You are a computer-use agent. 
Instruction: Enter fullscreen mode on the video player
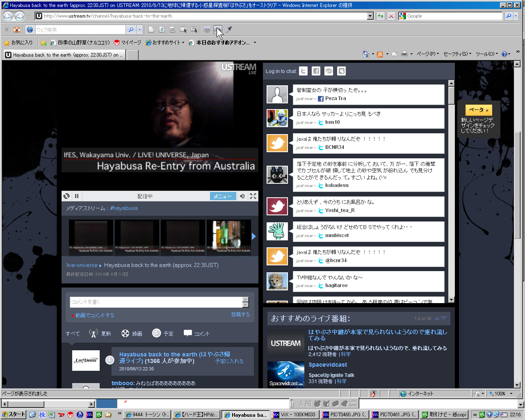(253, 196)
